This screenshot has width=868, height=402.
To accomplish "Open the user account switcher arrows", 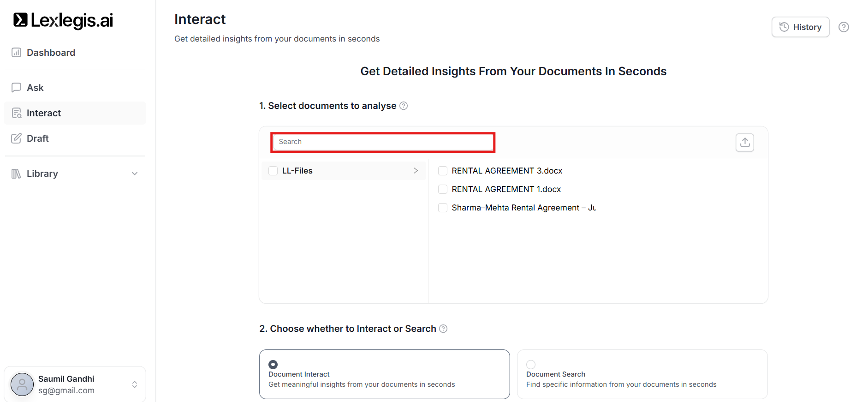I will [x=135, y=384].
